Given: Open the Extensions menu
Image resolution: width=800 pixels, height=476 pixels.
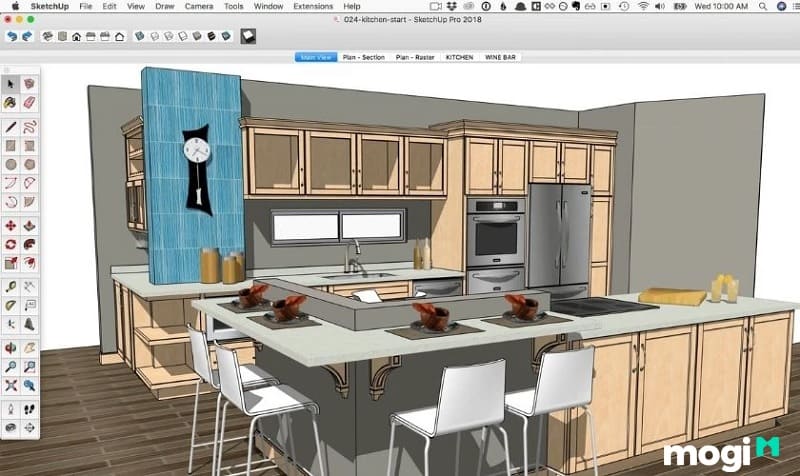Looking at the screenshot, I should (313, 6).
